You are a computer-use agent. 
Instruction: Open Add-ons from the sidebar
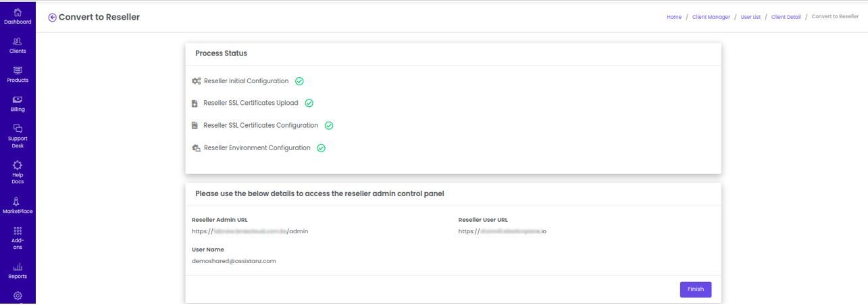click(18, 238)
